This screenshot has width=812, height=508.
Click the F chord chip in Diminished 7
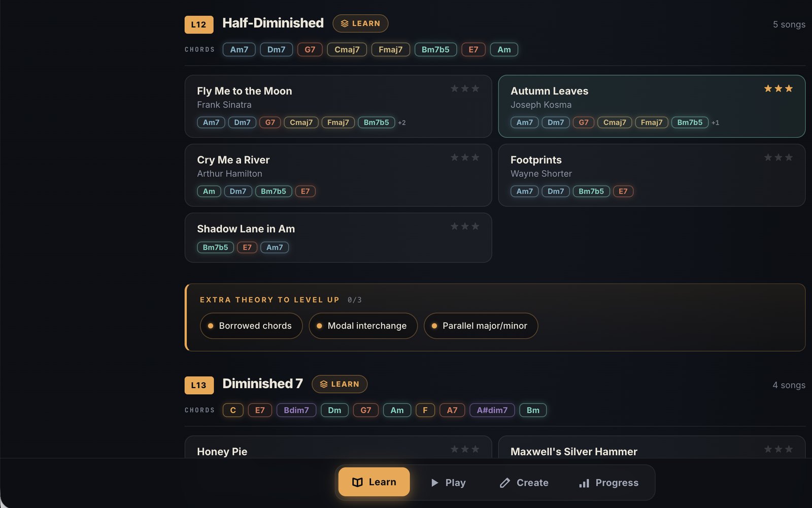pos(425,410)
